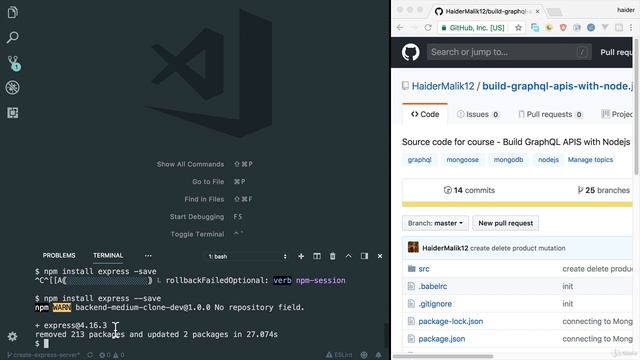Open the Debug view in activity bar
This screenshot has height=360, width=640.
point(13,87)
